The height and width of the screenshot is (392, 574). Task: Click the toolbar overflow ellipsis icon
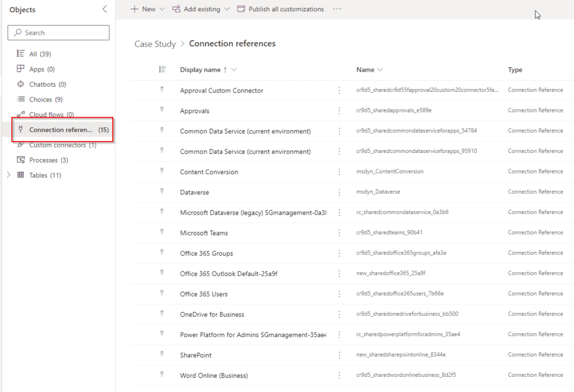337,9
